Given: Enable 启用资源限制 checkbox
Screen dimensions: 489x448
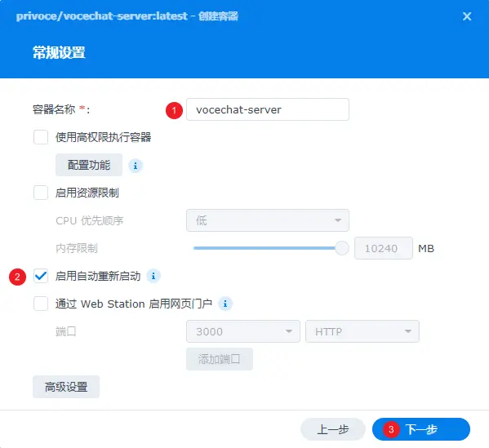Looking at the screenshot, I should (x=41, y=193).
